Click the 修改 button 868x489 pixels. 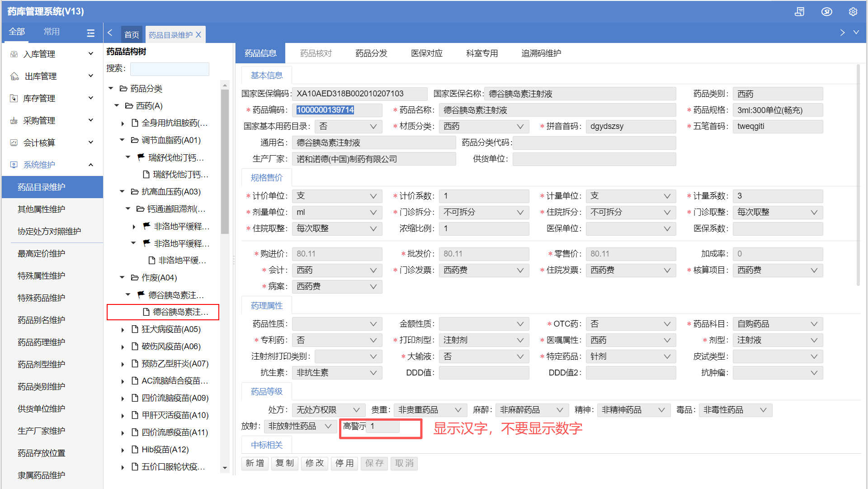coord(315,463)
